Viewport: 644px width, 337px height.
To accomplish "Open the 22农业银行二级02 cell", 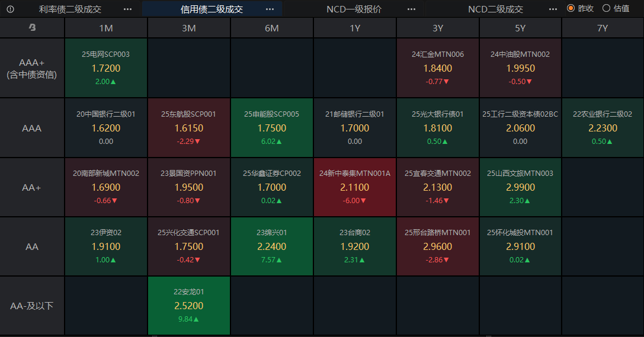I will pyautogui.click(x=603, y=128).
